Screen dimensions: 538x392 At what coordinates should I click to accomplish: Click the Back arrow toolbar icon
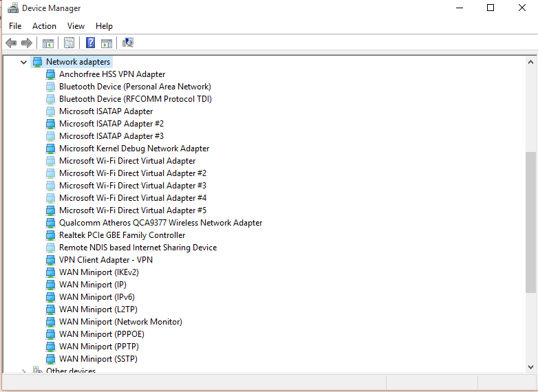pos(11,43)
